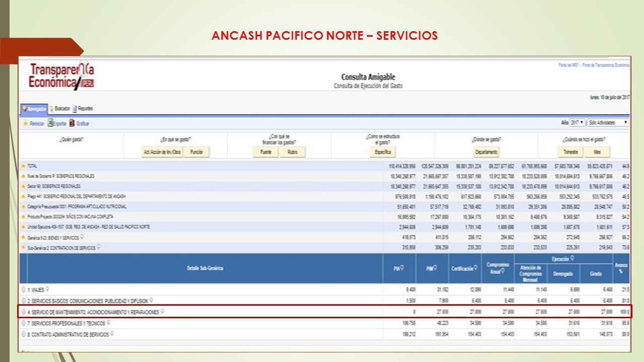Click row text 'Categoría Presupuestal 0001: Programa Articulado Nutricional'
Viewport: 644px width, 362px height.
(77, 206)
